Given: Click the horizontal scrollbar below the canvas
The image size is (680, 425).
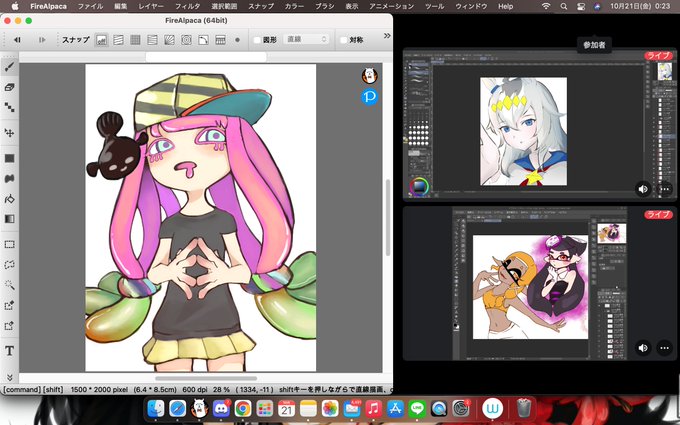Looking at the screenshot, I should (x=206, y=378).
